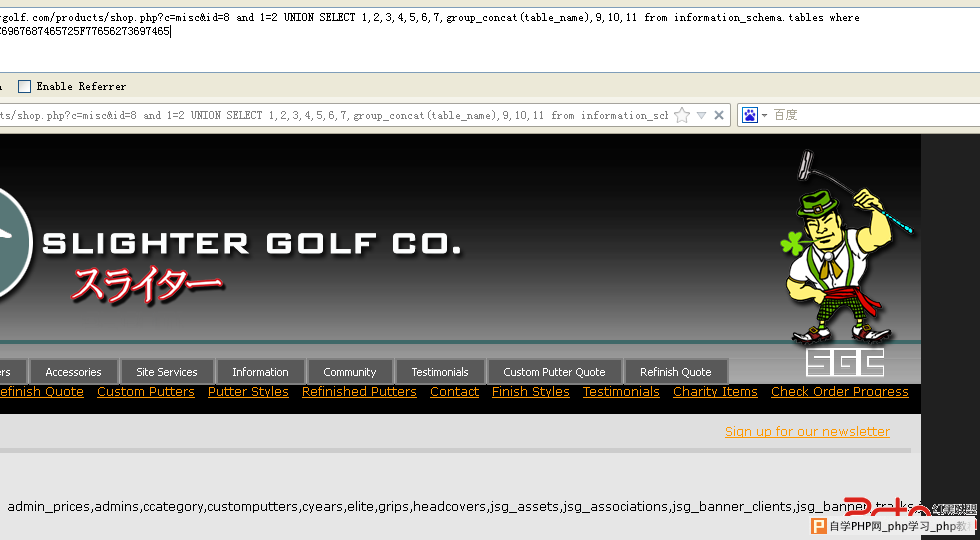980x540 pixels.
Task: Open the gray Testimonials menu tab
Action: pos(440,372)
